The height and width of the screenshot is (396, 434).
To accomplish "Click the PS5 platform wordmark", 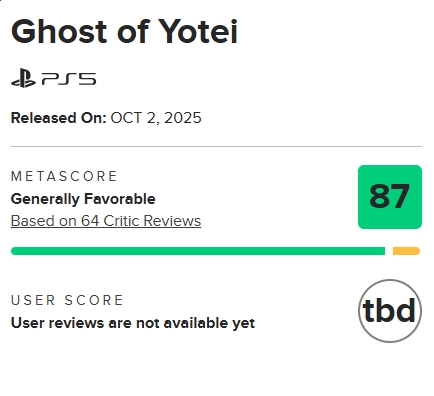I will 69,79.
